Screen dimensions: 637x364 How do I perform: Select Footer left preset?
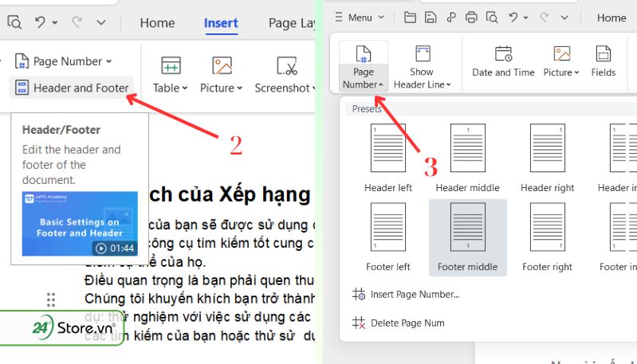(388, 237)
